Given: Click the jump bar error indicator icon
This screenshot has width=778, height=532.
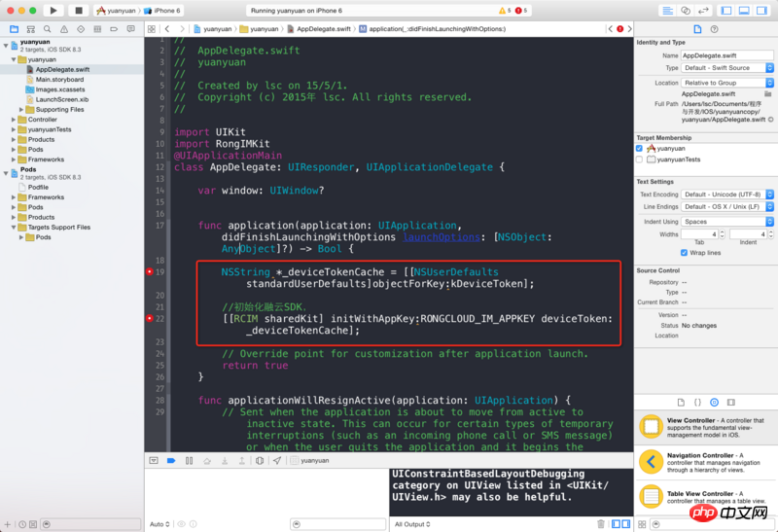Looking at the screenshot, I should 619,29.
